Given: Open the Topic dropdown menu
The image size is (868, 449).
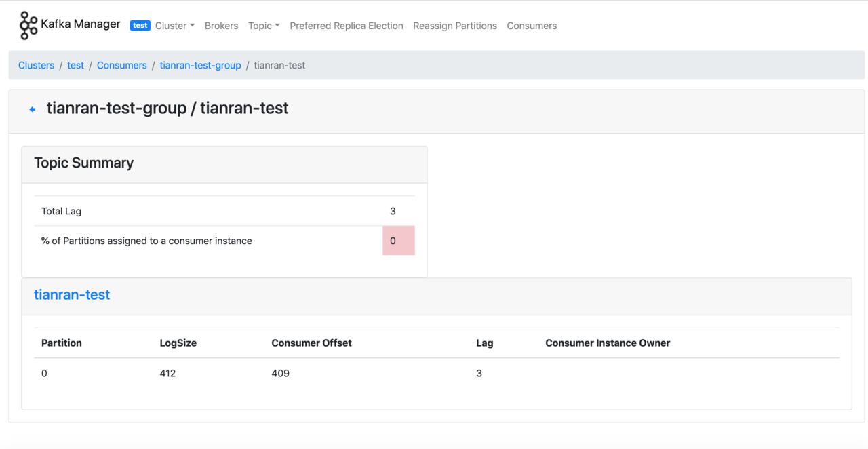Looking at the screenshot, I should (x=264, y=26).
